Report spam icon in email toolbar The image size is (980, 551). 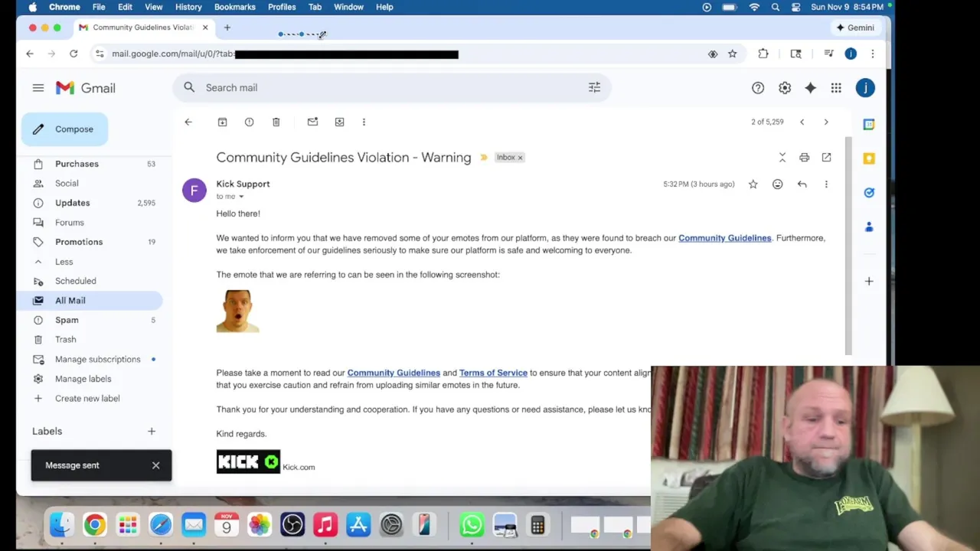[x=249, y=122]
